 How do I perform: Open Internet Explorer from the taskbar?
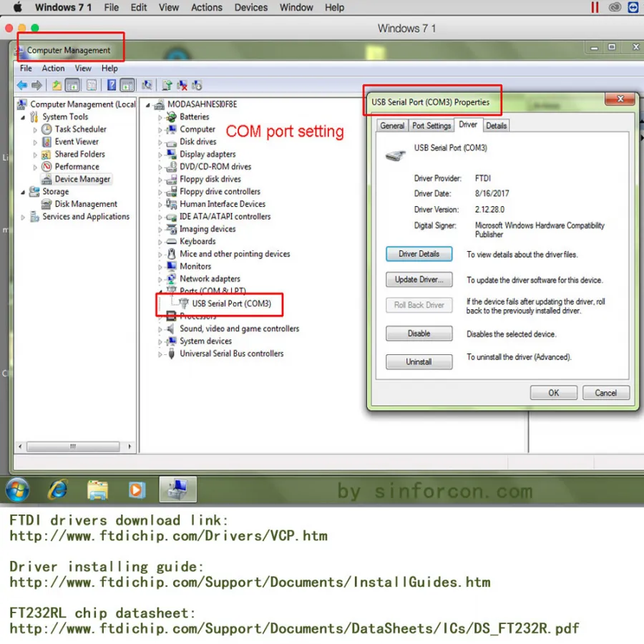pos(58,489)
